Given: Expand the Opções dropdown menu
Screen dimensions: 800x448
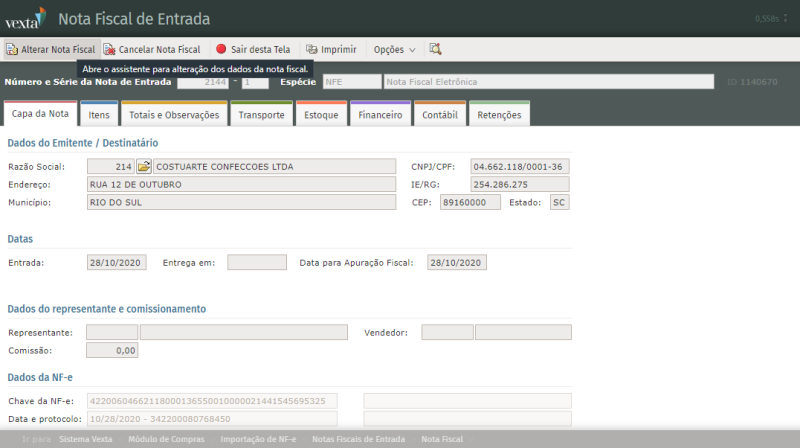Looking at the screenshot, I should point(394,49).
